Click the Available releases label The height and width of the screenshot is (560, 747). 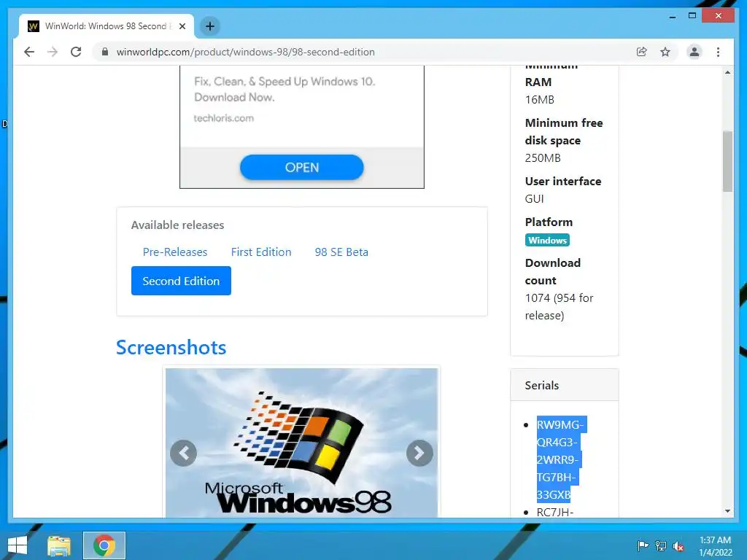178,225
